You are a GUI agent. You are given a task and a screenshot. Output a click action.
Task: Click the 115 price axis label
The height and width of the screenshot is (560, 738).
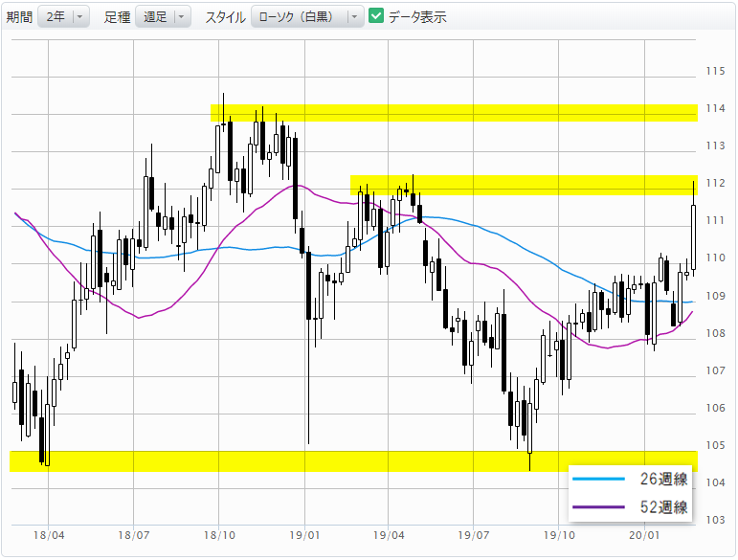pyautogui.click(x=715, y=71)
